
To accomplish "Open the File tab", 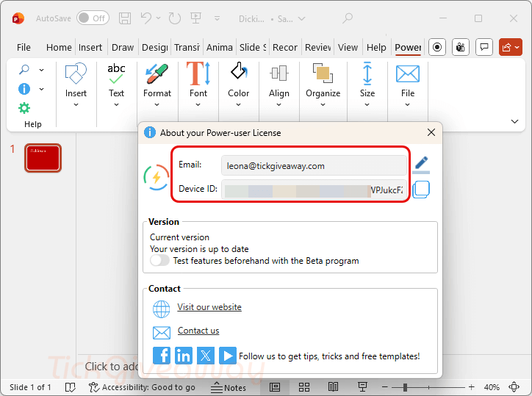I will click(24, 48).
